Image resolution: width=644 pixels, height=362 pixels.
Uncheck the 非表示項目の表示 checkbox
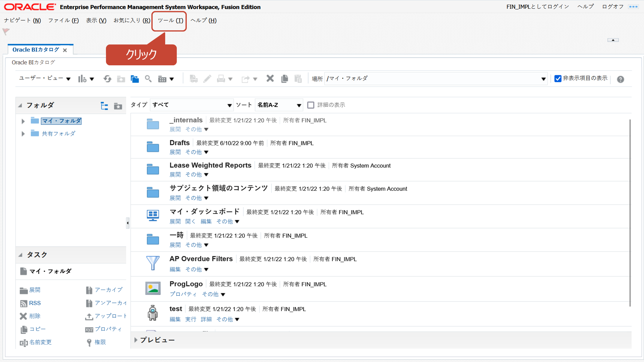(558, 79)
